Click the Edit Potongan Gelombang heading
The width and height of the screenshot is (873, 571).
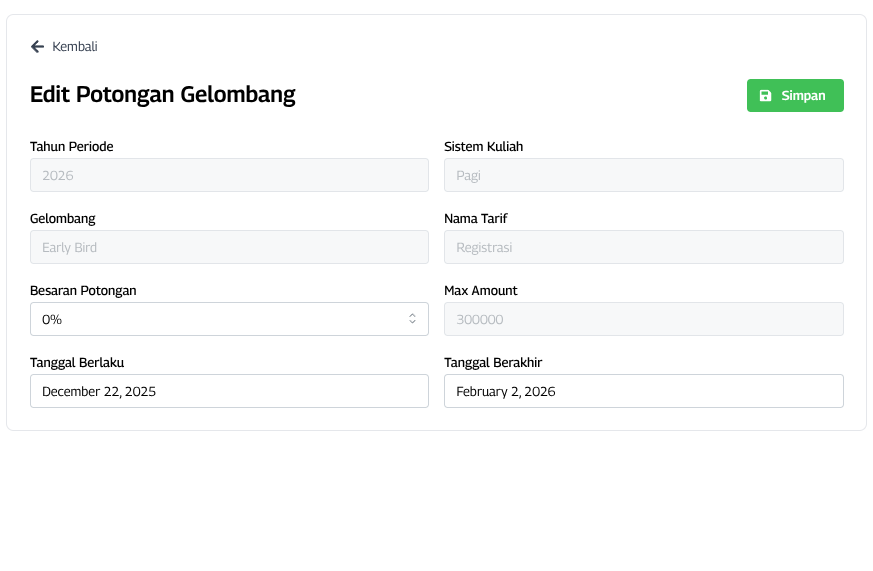[x=163, y=95]
